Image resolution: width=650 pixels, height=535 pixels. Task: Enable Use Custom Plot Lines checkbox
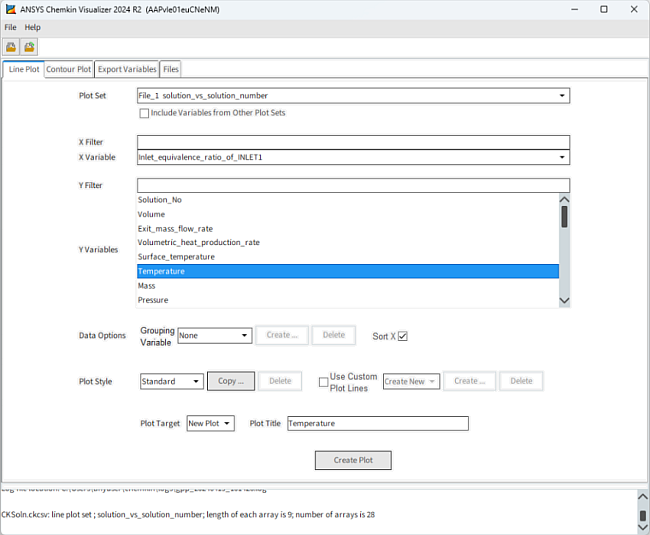323,382
